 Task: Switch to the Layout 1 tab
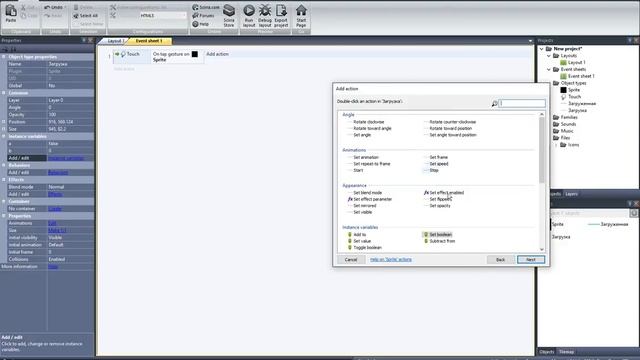pyautogui.click(x=114, y=41)
